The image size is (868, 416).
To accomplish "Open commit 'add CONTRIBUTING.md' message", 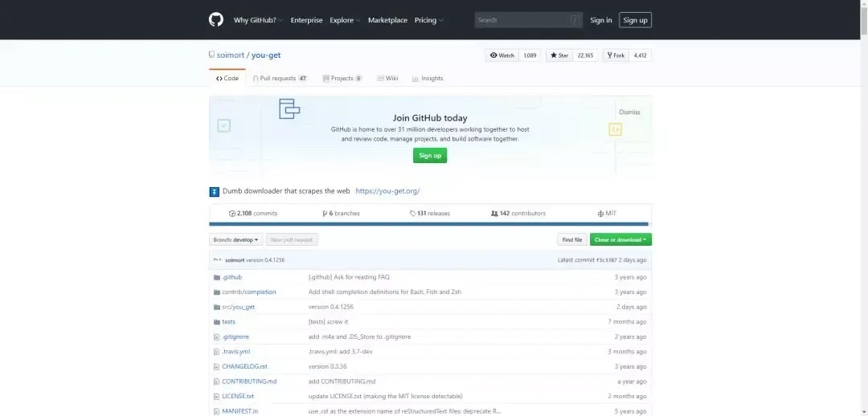I will tap(342, 381).
